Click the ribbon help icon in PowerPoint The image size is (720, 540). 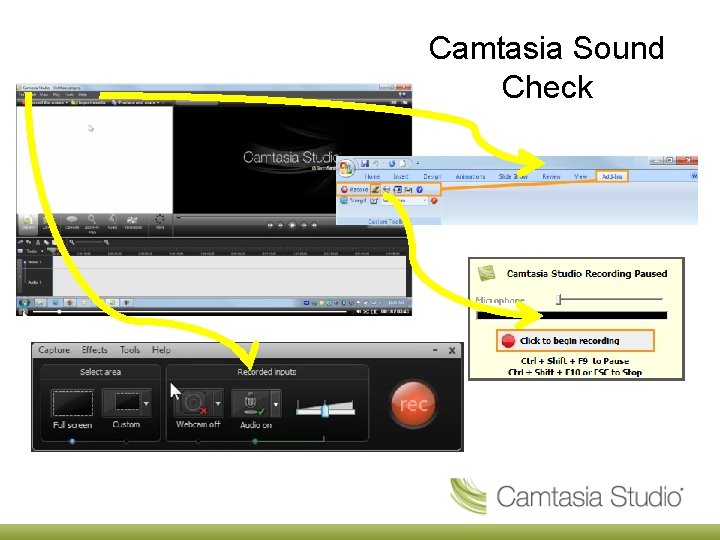coord(694,176)
